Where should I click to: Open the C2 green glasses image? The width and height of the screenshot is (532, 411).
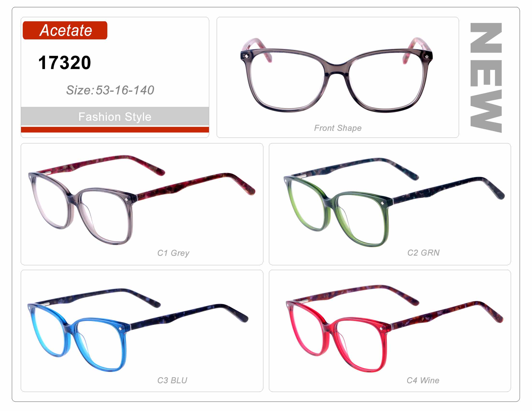click(394, 202)
